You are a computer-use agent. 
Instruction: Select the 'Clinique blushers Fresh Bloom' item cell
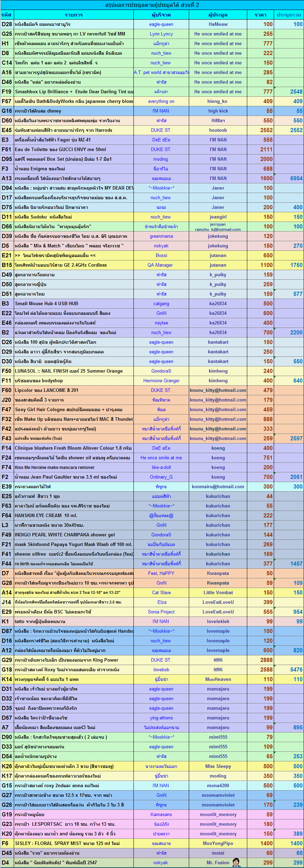74,448
